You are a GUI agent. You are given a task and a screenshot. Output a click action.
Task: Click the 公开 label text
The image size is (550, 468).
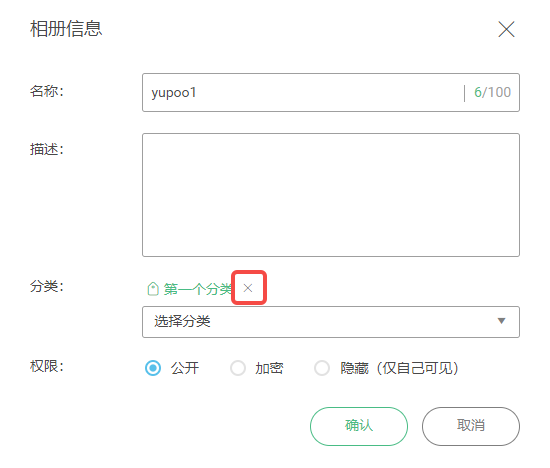[185, 368]
